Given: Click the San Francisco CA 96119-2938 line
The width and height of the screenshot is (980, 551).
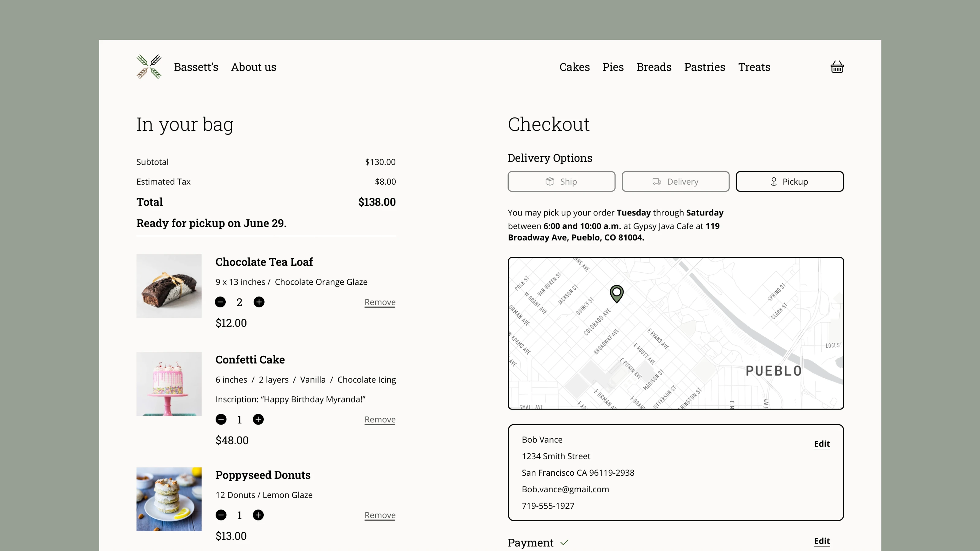Looking at the screenshot, I should coord(578,473).
